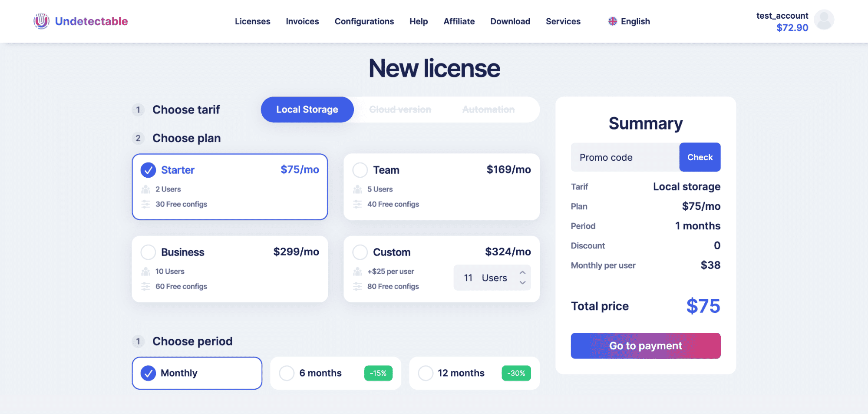Switch to Local Storage tarif tab
The width and height of the screenshot is (868, 414).
(307, 109)
